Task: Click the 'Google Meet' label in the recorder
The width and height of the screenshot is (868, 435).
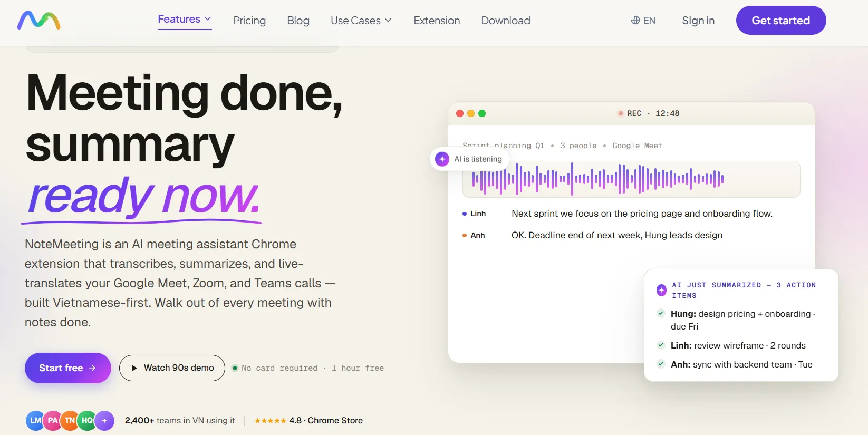Action: [x=637, y=146]
